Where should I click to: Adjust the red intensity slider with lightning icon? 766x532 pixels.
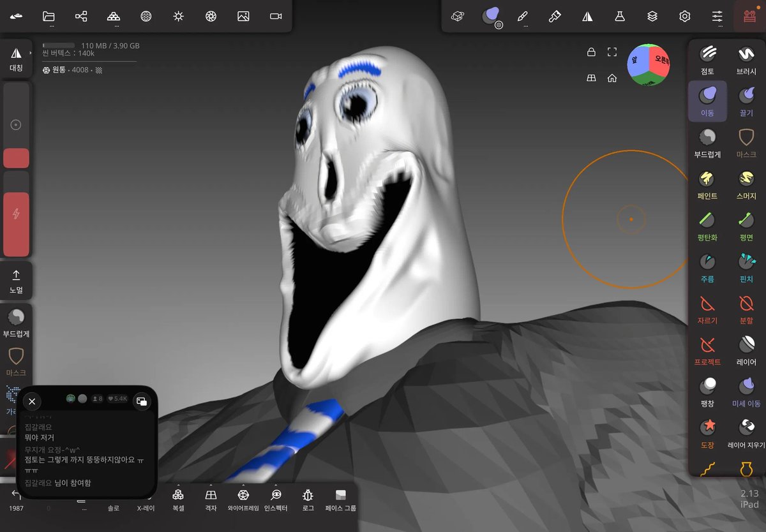(x=17, y=214)
